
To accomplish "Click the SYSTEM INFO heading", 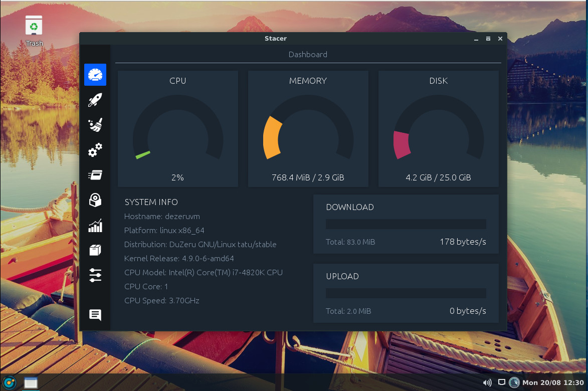I will 151,202.
